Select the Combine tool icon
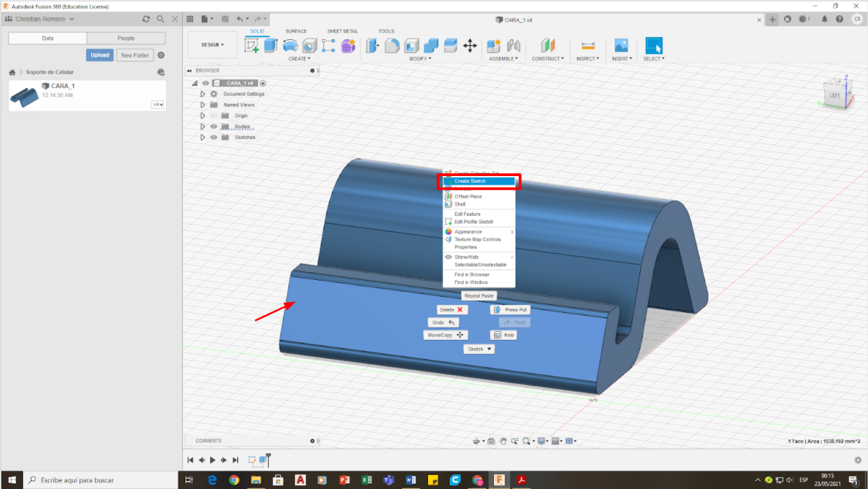This screenshot has width=868, height=489. pyautogui.click(x=431, y=45)
